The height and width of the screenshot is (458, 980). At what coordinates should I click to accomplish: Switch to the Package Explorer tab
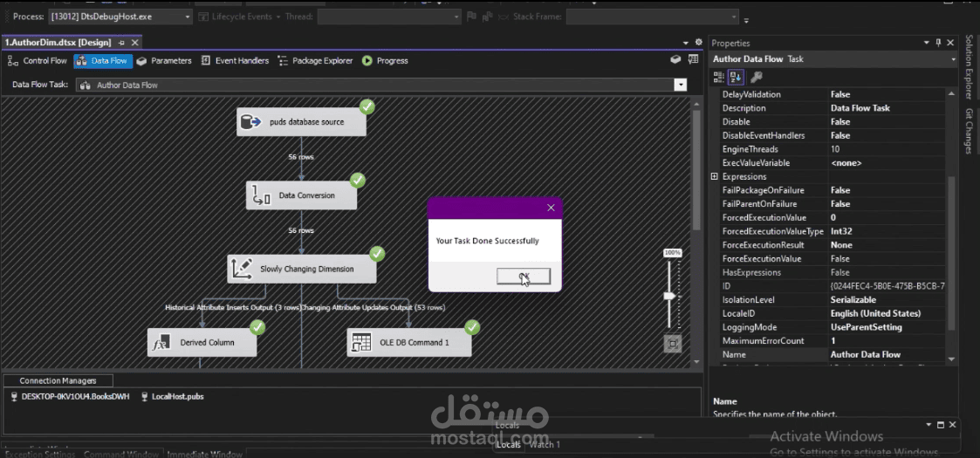[316, 60]
